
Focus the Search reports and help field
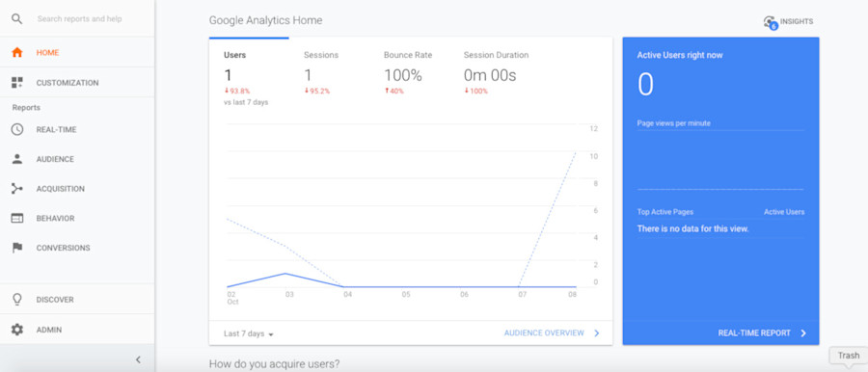[80, 19]
